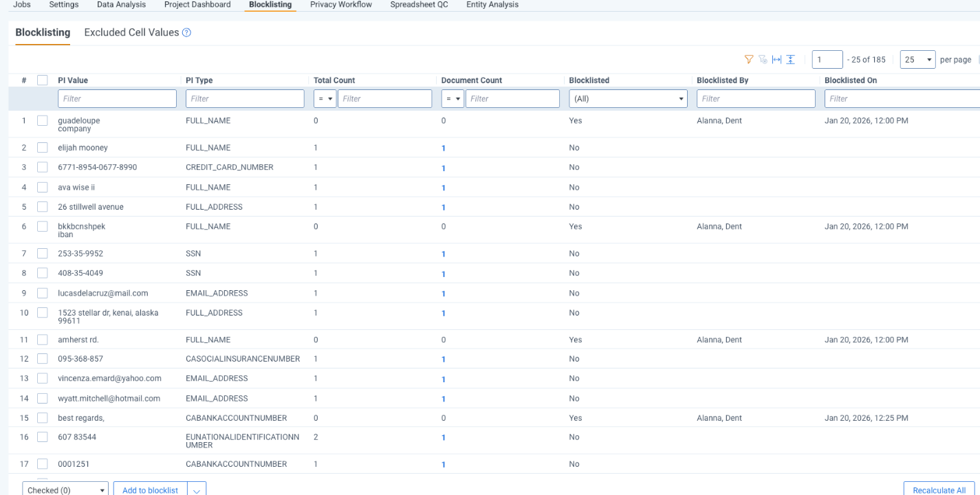Click the document count link for vincenza.emard@yahoo.com

[444, 378]
